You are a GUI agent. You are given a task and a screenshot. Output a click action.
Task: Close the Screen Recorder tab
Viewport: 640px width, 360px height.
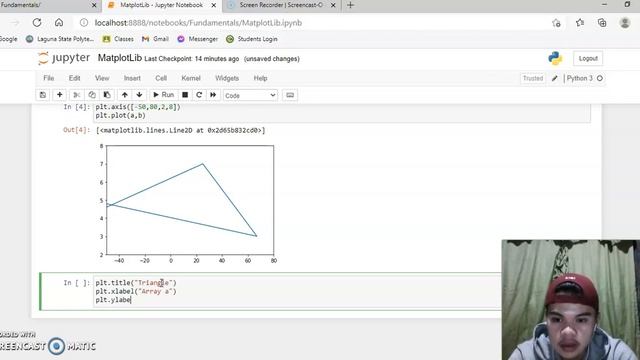333,5
